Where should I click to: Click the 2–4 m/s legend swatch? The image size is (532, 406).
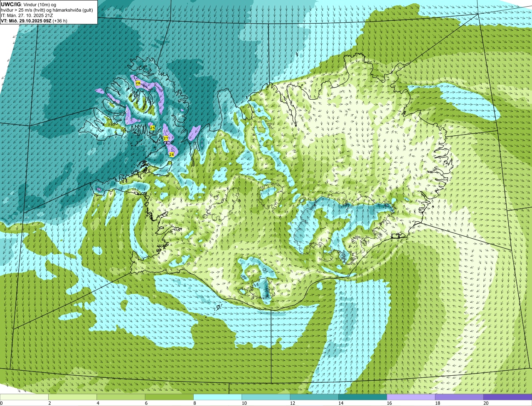[73, 397]
